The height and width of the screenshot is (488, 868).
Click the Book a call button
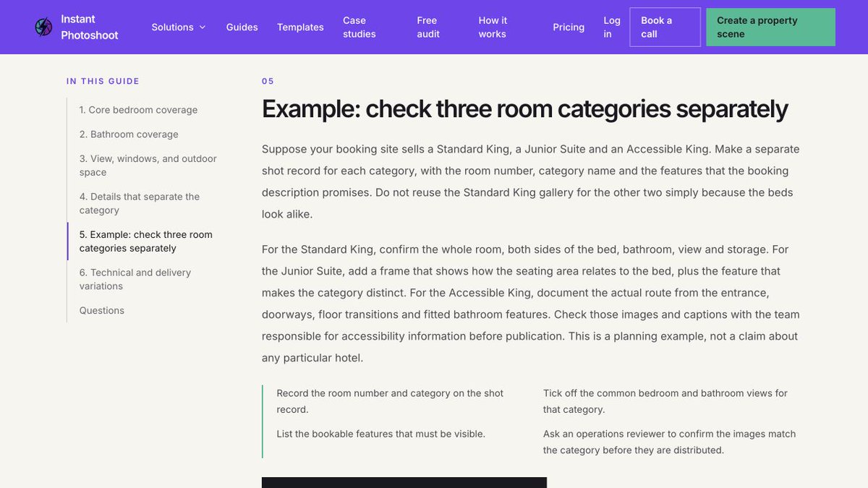click(x=665, y=27)
